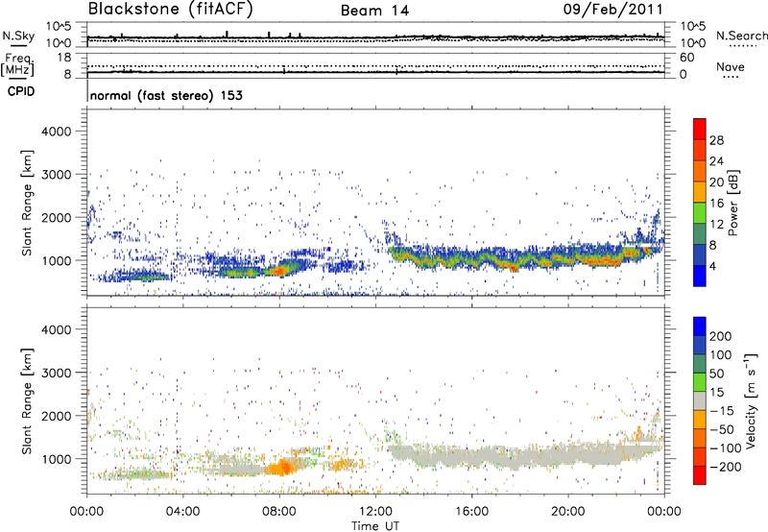Click the '28' power colorbar value
Viewport: 768px width, 532px height.
pyautogui.click(x=716, y=140)
